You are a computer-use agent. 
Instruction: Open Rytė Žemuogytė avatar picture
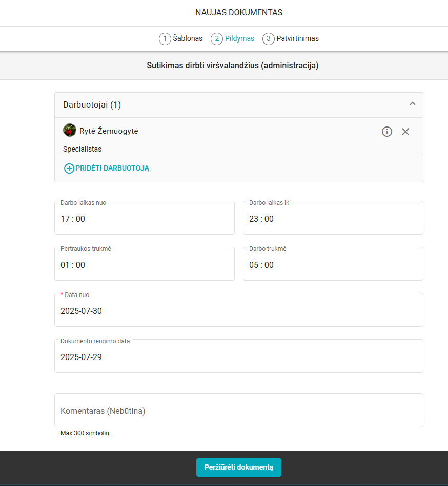tap(70, 130)
